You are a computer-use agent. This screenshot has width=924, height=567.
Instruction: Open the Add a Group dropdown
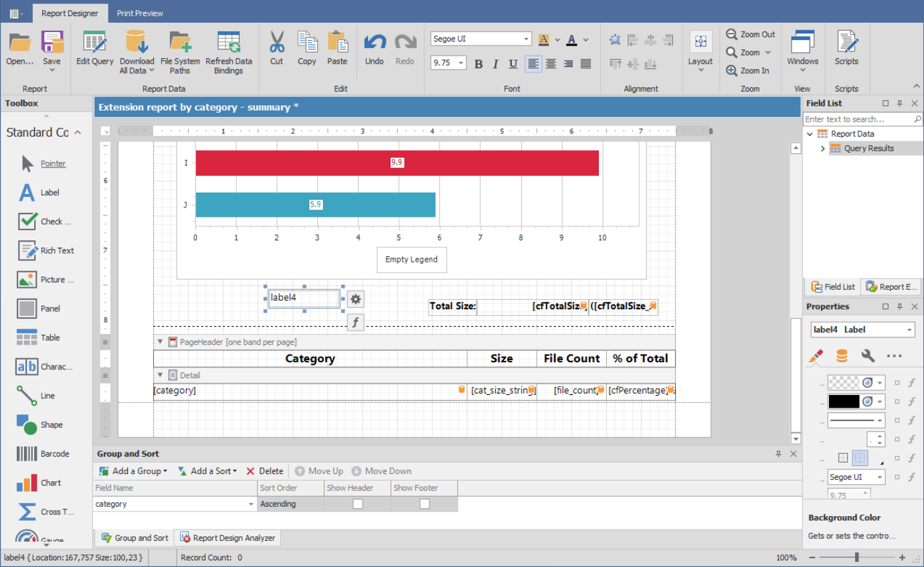(133, 471)
